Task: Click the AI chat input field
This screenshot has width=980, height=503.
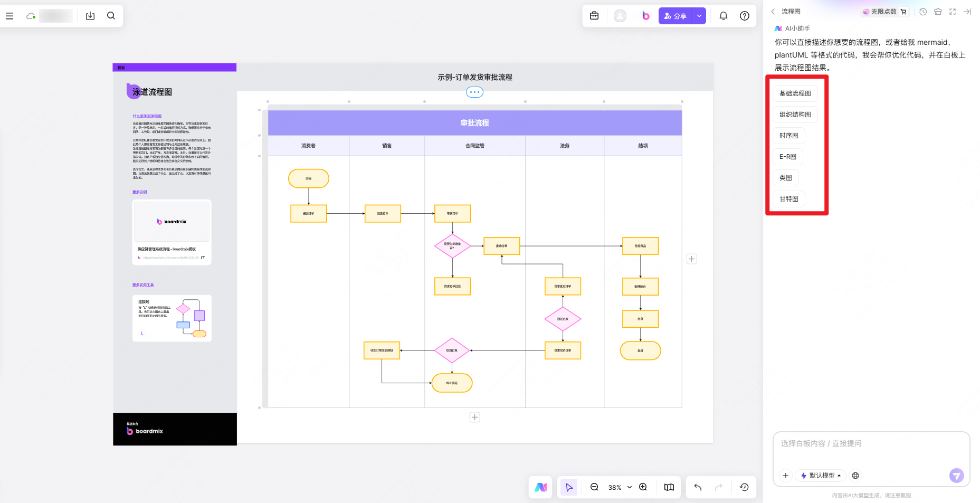Action: (x=871, y=449)
